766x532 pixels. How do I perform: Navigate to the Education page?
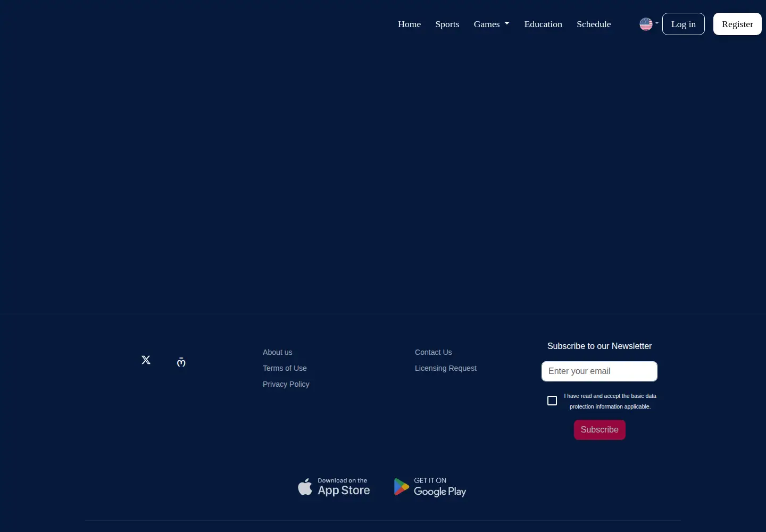pos(543,24)
